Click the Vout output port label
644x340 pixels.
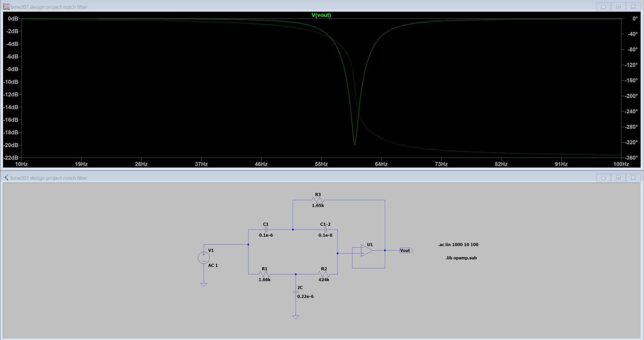pyautogui.click(x=405, y=250)
